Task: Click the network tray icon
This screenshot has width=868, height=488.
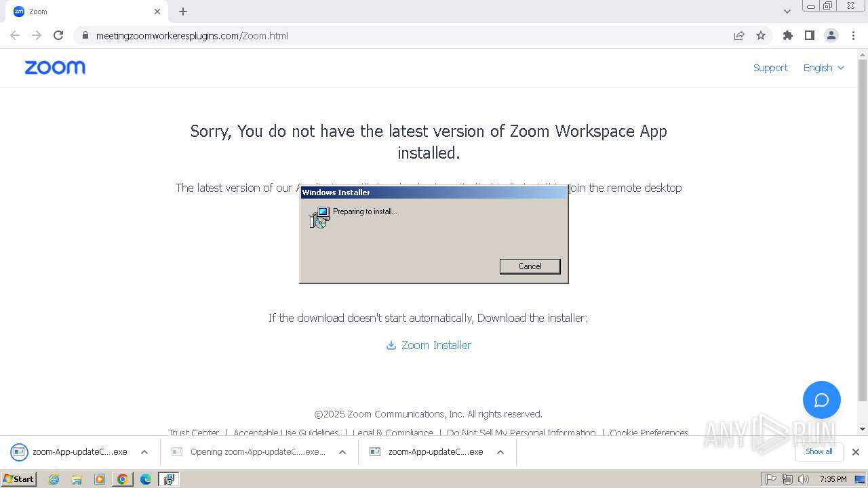Action: pos(787,479)
